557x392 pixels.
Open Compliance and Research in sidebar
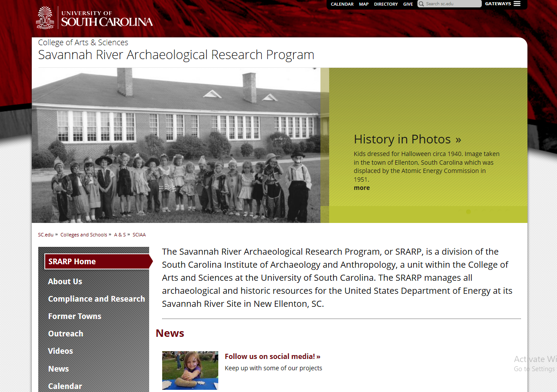coord(97,299)
